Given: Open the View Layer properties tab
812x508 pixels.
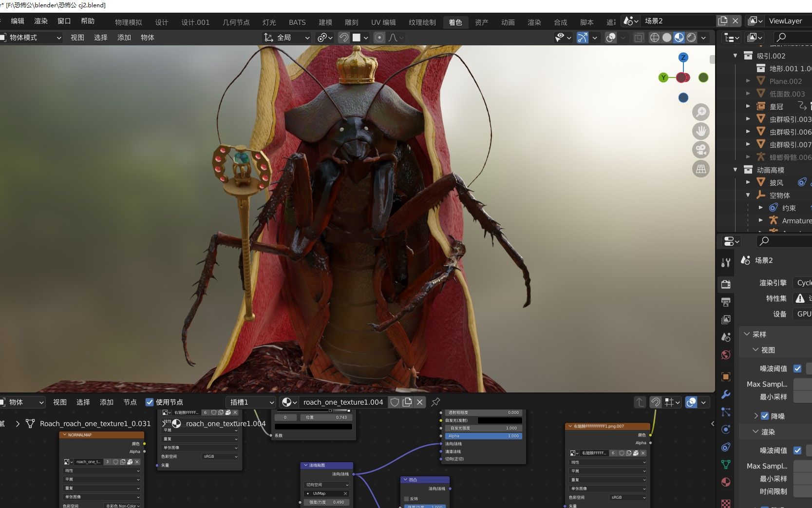Looking at the screenshot, I should pos(726,319).
